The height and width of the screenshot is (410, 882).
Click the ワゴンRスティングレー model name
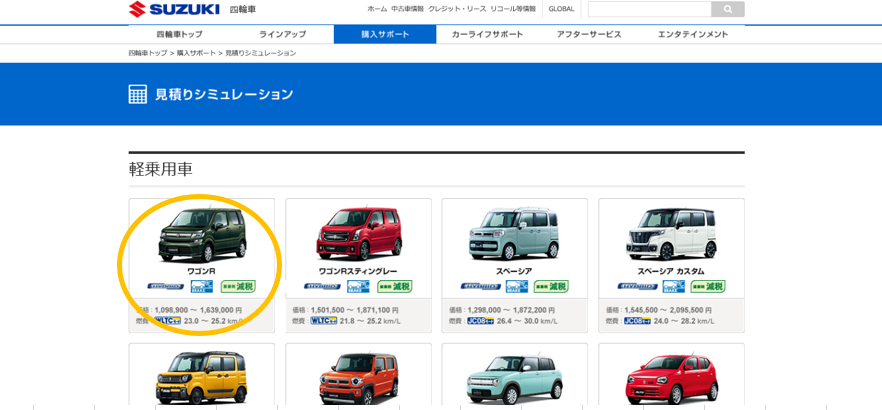pos(358,271)
